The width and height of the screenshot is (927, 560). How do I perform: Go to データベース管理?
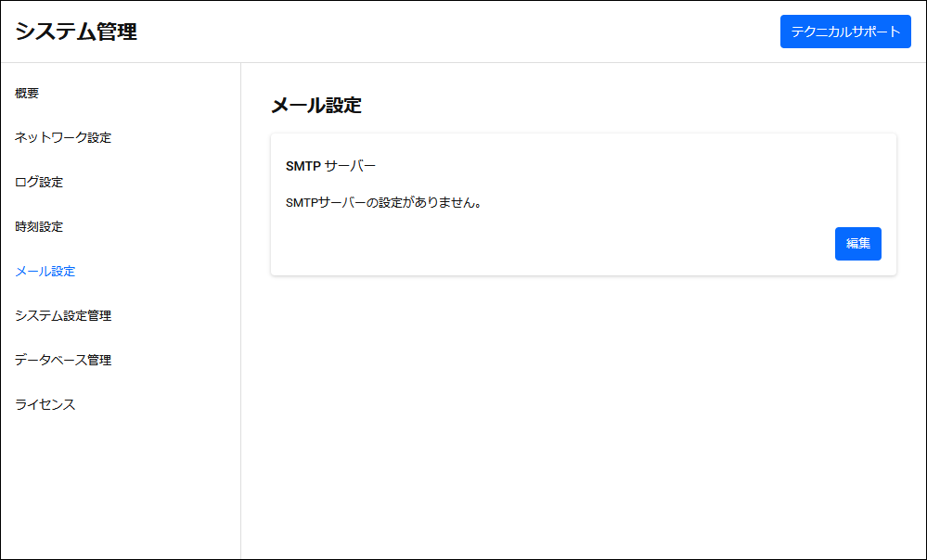pos(63,361)
